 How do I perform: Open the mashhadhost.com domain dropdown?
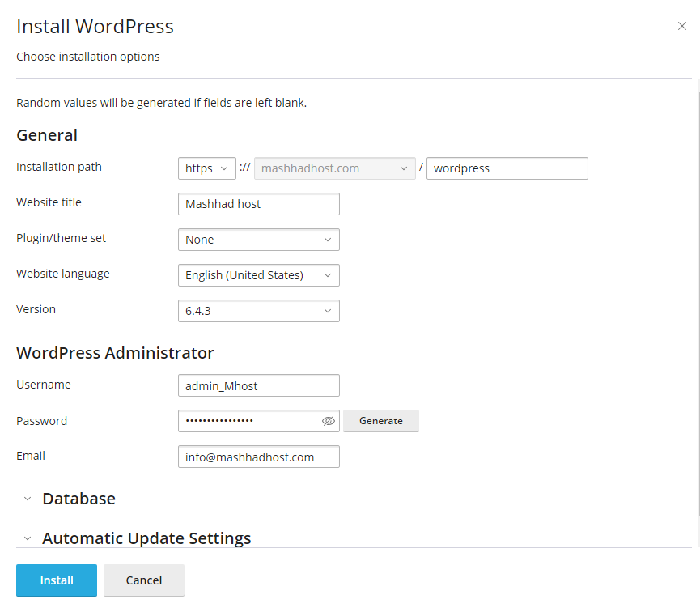(x=335, y=168)
